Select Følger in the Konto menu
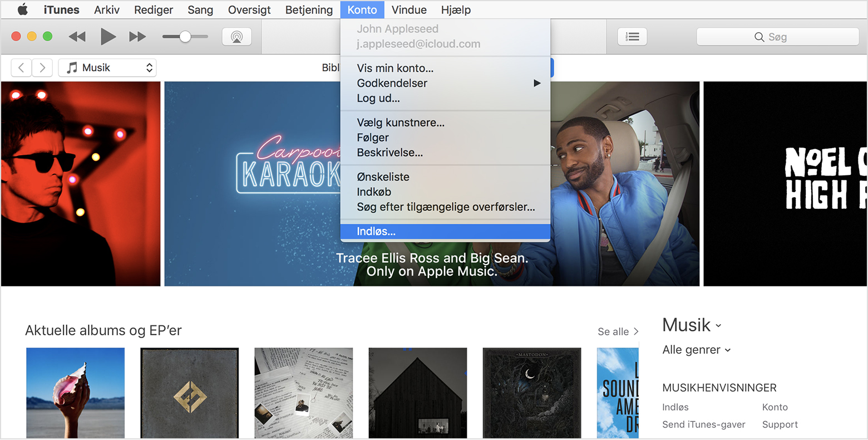Viewport: 868px width, 440px height. pyautogui.click(x=445, y=138)
